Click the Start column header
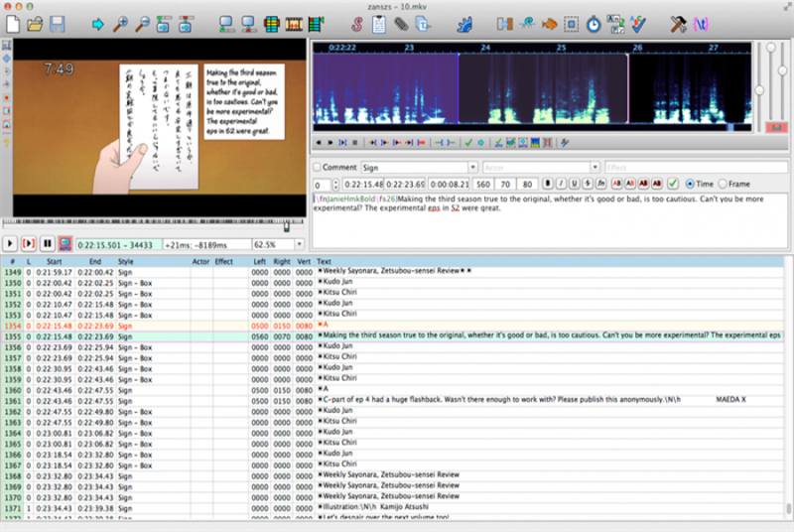This screenshot has width=794, height=532. pyautogui.click(x=55, y=261)
